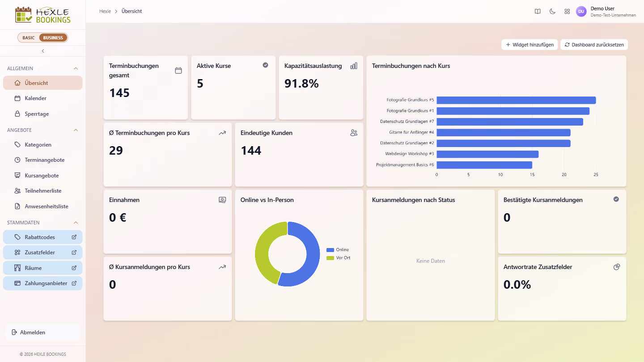Click the Fotografie Grundkurs #5 bar
Screen dimensions: 644x362
[516, 100]
